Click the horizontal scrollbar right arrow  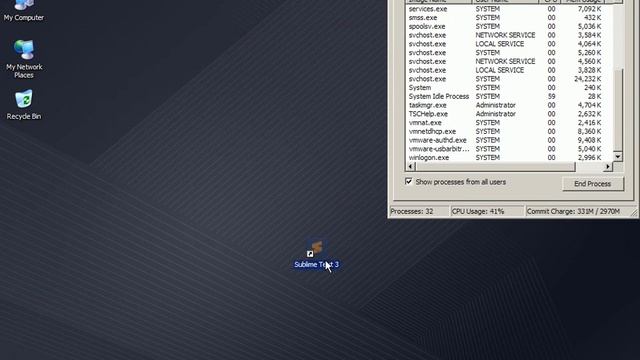(608, 166)
